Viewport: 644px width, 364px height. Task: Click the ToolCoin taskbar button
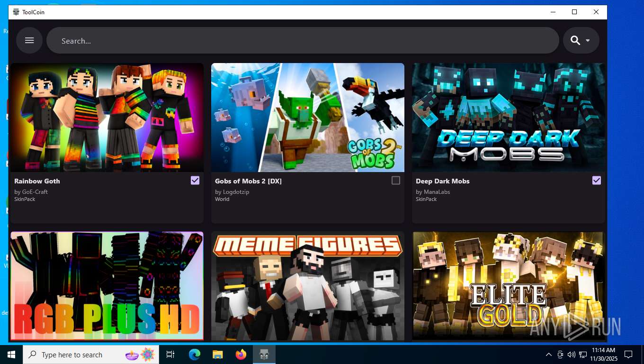[x=264, y=355]
